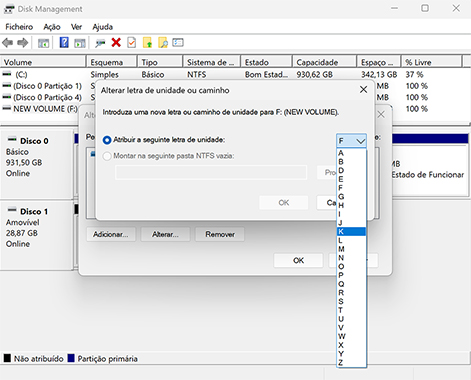Click the yellow folder with green arrow icon
This screenshot has height=380, width=471.
point(147,43)
